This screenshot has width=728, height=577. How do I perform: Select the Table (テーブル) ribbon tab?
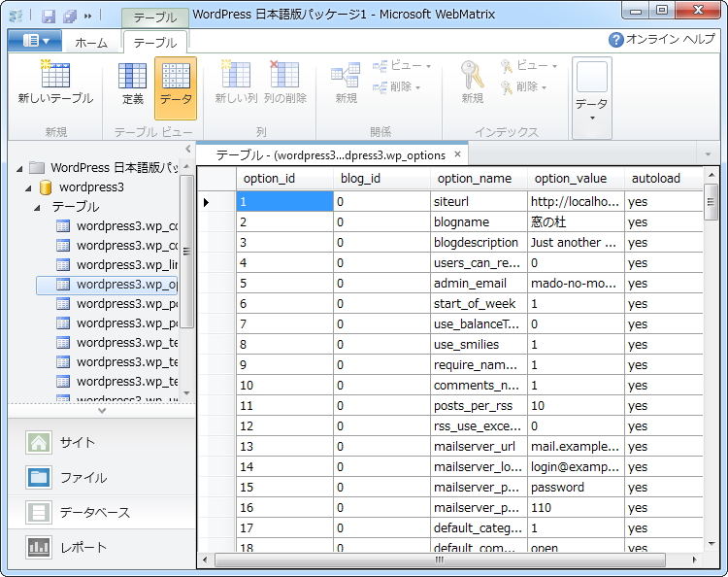coord(155,43)
